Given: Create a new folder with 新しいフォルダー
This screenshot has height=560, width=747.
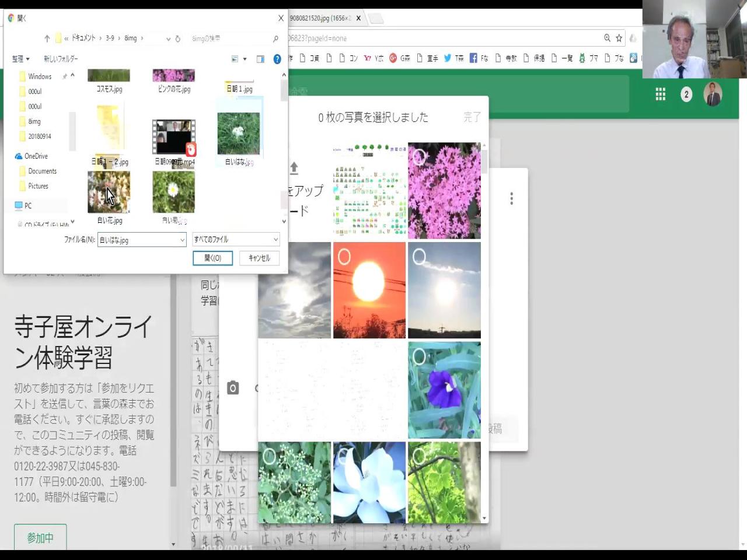Looking at the screenshot, I should [x=61, y=59].
